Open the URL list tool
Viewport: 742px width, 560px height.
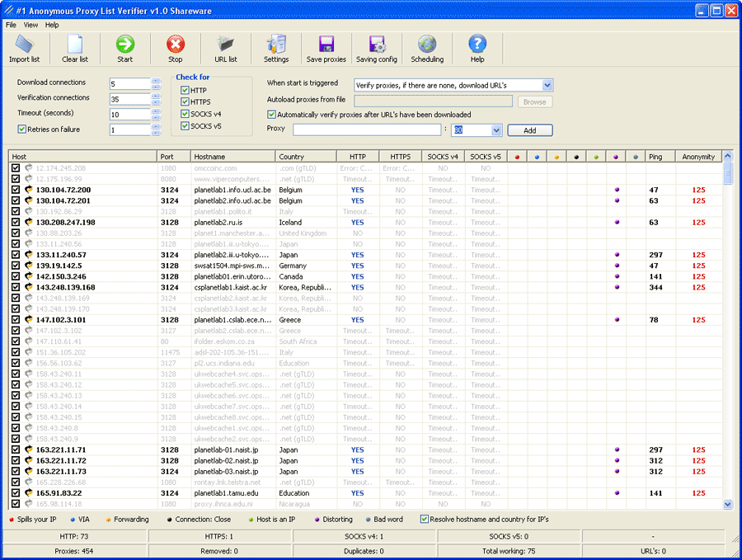(225, 45)
